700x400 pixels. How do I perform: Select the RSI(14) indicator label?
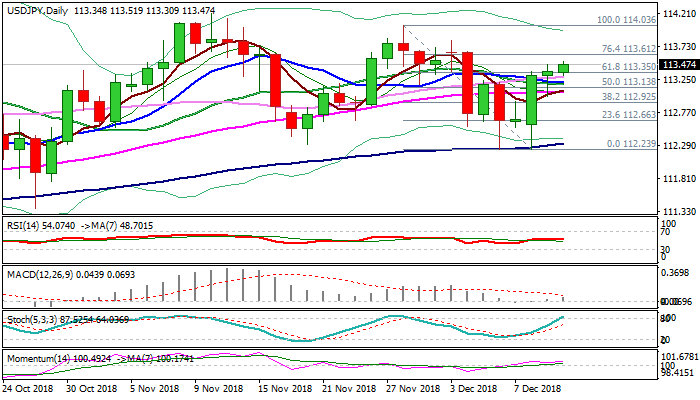click(24, 227)
